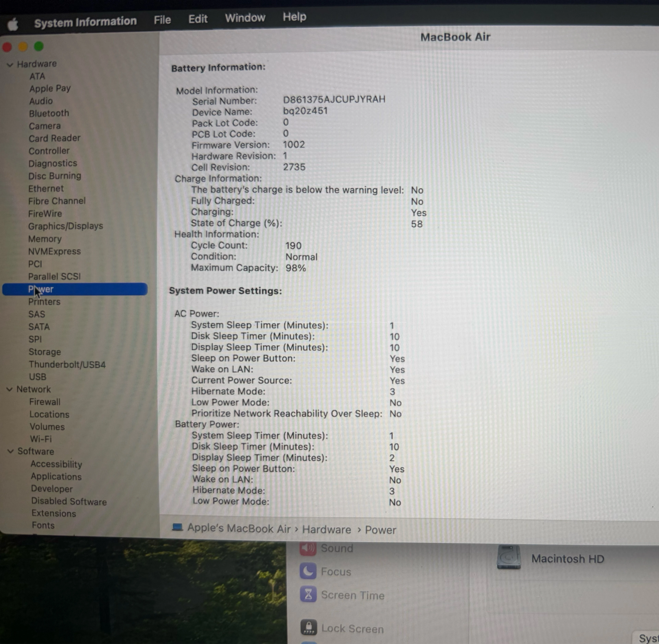Select Firewall under Network

tap(45, 402)
